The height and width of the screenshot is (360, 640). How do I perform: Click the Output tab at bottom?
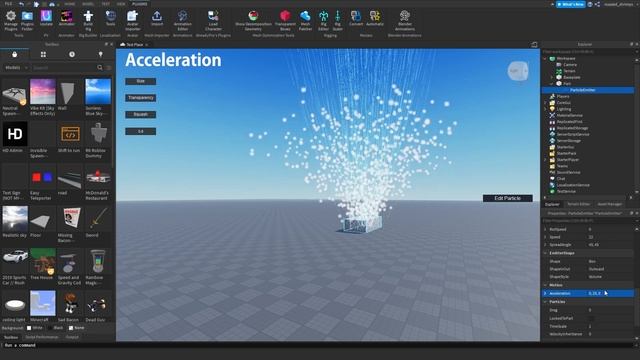(x=72, y=337)
